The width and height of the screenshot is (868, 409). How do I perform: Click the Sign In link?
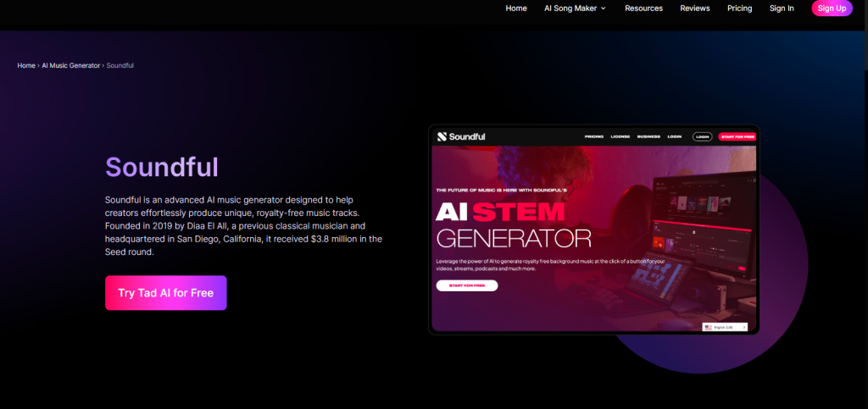pos(782,8)
